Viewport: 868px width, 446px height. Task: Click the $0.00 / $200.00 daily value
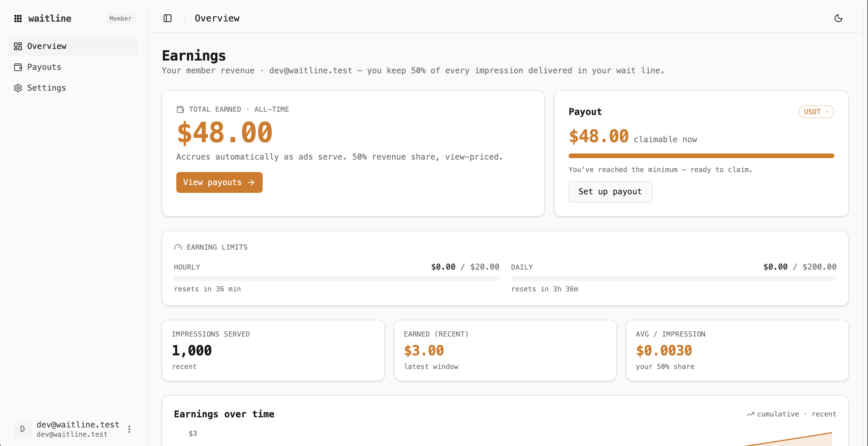pos(800,267)
